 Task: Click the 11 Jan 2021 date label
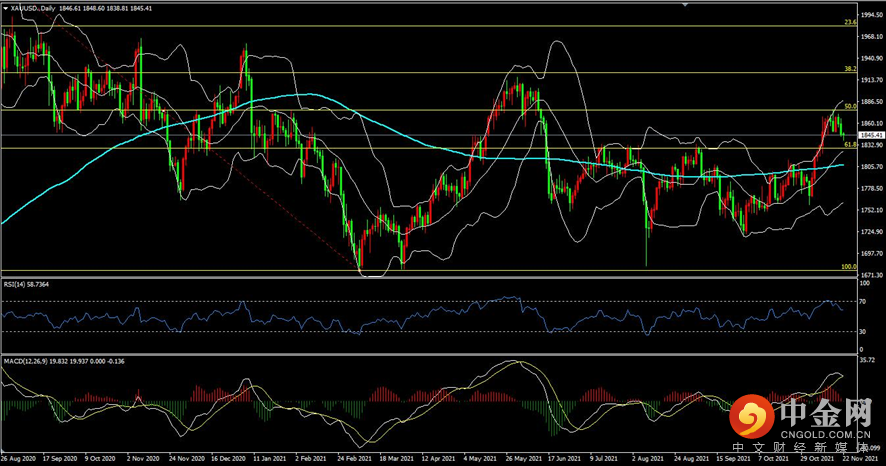point(270,459)
